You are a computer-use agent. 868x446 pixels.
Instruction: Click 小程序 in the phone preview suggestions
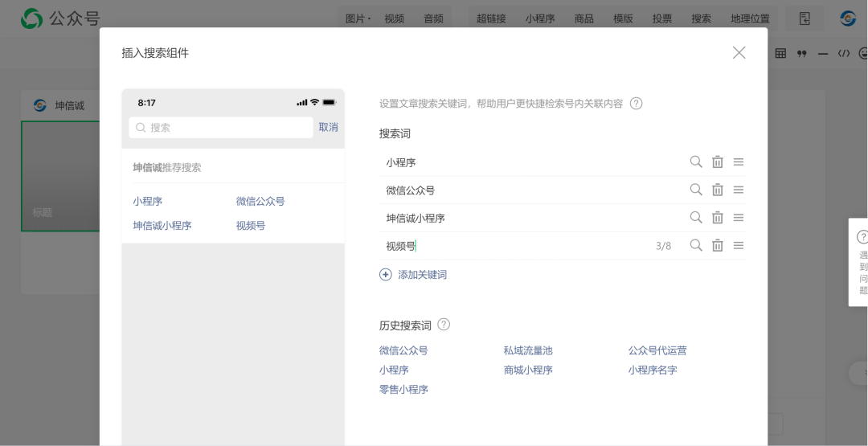pyautogui.click(x=147, y=201)
